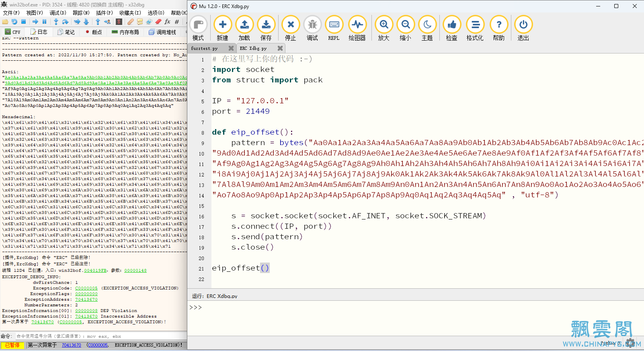Screen dimensions: 644x351
Task: Open 文件(F) menu in x32dbg
Action: tap(11, 13)
